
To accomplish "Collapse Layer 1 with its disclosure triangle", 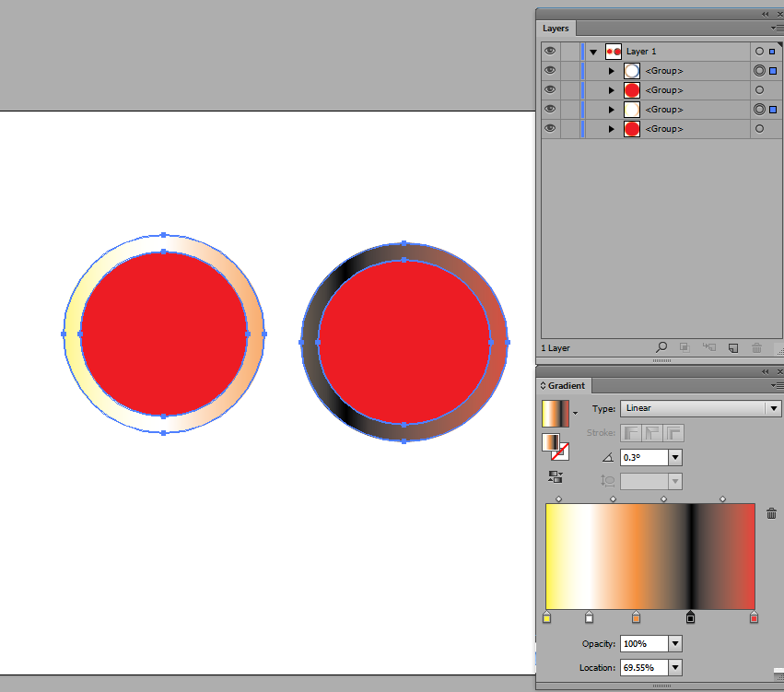I will pos(593,52).
